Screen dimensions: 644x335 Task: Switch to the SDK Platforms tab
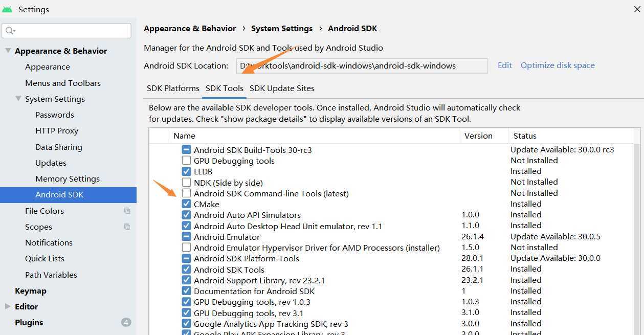pos(173,88)
